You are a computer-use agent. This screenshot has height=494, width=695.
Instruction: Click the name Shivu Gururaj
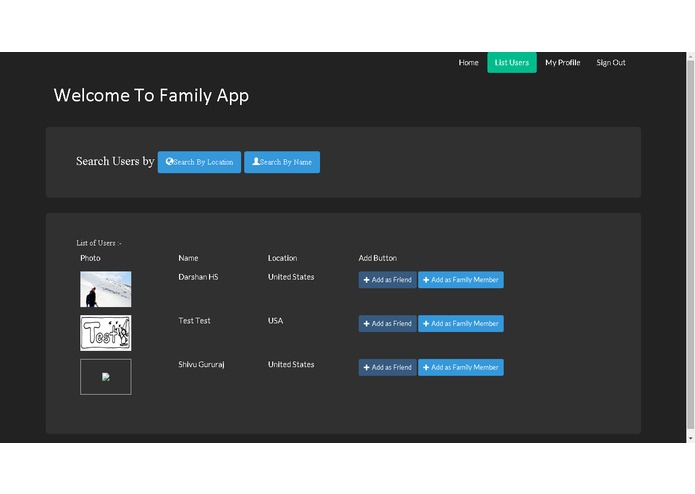tap(201, 365)
